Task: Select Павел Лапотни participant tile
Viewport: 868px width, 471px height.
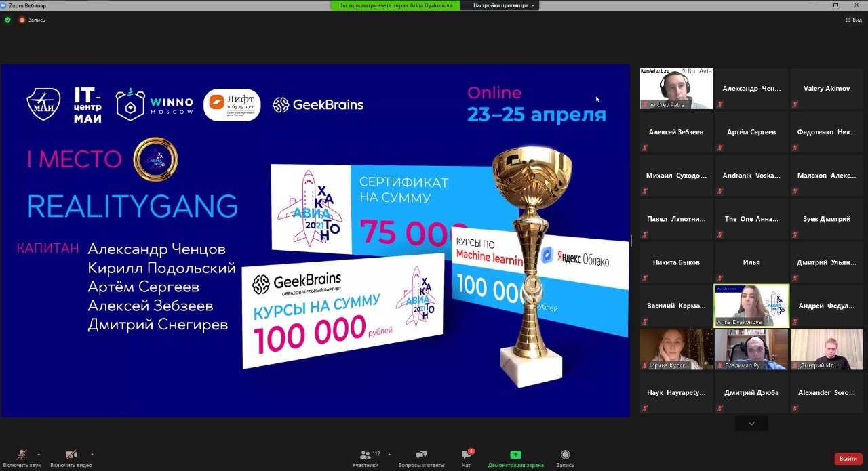Action: point(676,219)
